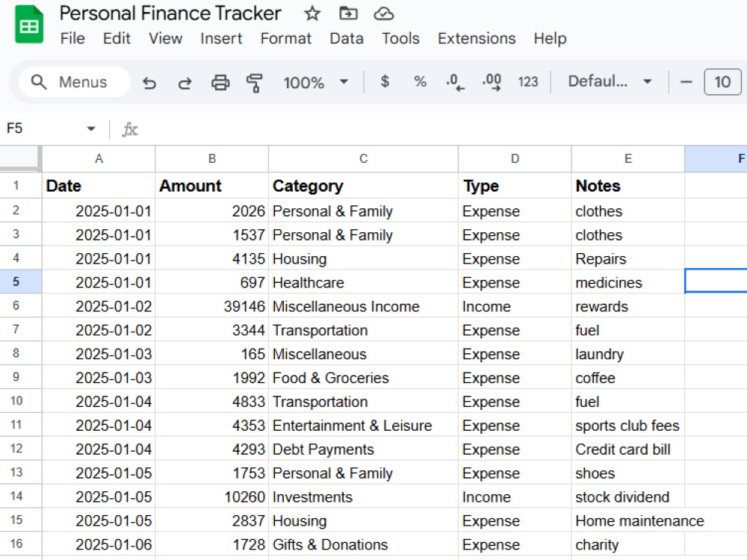This screenshot has height=560, width=747.
Task: Click the Personal Finance Tracker title
Action: 170,13
